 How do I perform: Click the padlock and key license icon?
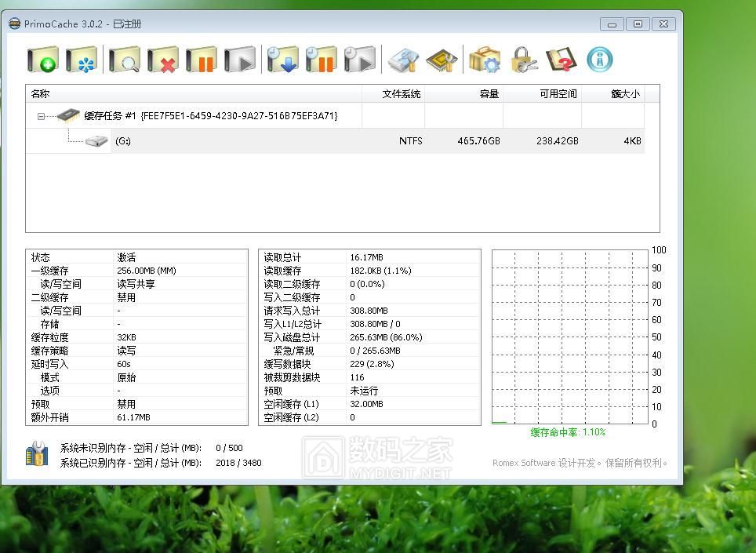(522, 60)
